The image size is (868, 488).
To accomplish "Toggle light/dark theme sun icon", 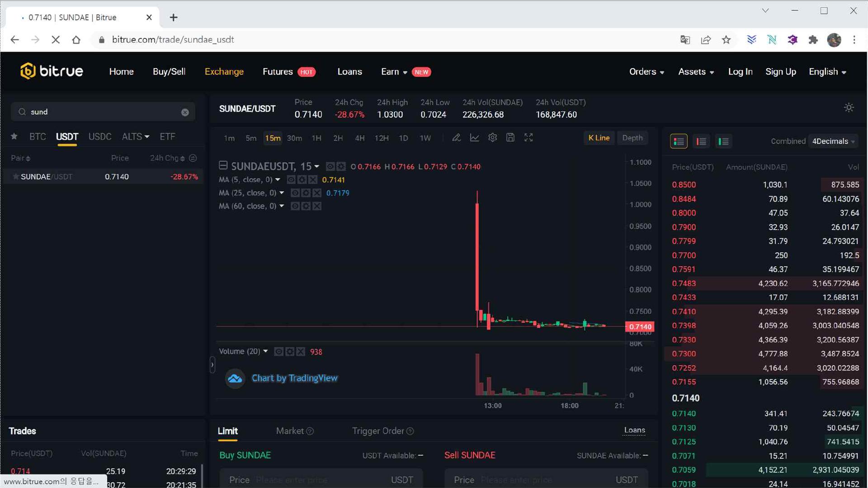I will [849, 108].
